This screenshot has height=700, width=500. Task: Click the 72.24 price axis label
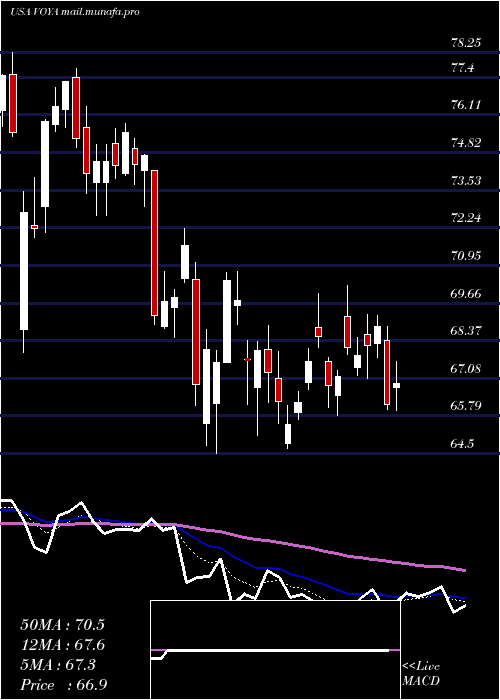466,218
